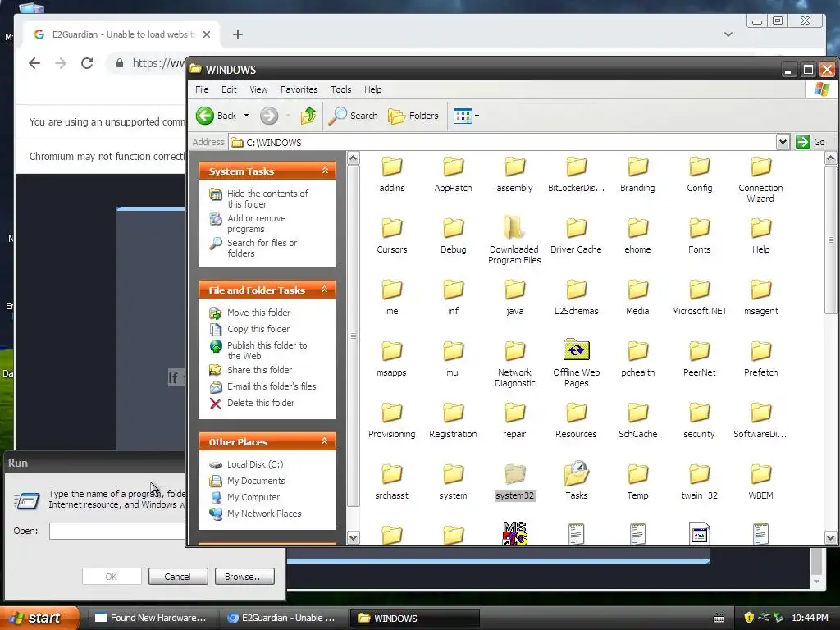The image size is (840, 630).
Task: Select the Fonts folder icon
Action: 699,228
